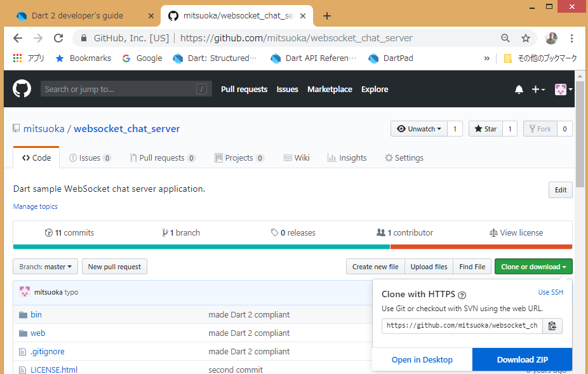Click the New pull request button
This screenshot has width=588, height=374.
click(114, 266)
